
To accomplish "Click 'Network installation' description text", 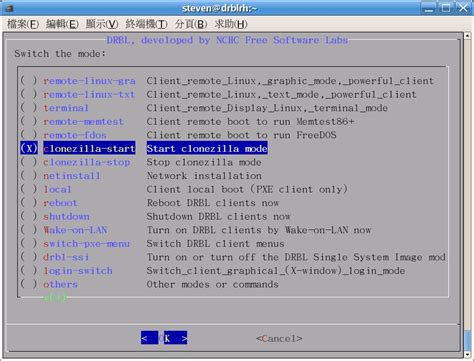I will (204, 176).
